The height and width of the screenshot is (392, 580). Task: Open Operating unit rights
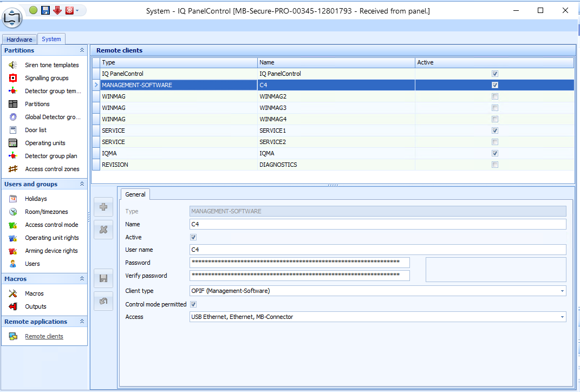[x=52, y=238]
